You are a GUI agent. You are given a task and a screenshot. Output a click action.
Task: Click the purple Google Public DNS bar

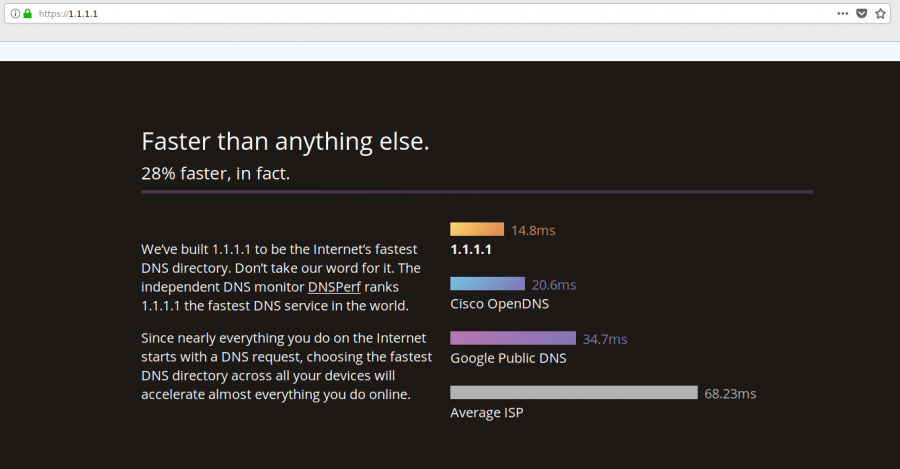click(513, 338)
